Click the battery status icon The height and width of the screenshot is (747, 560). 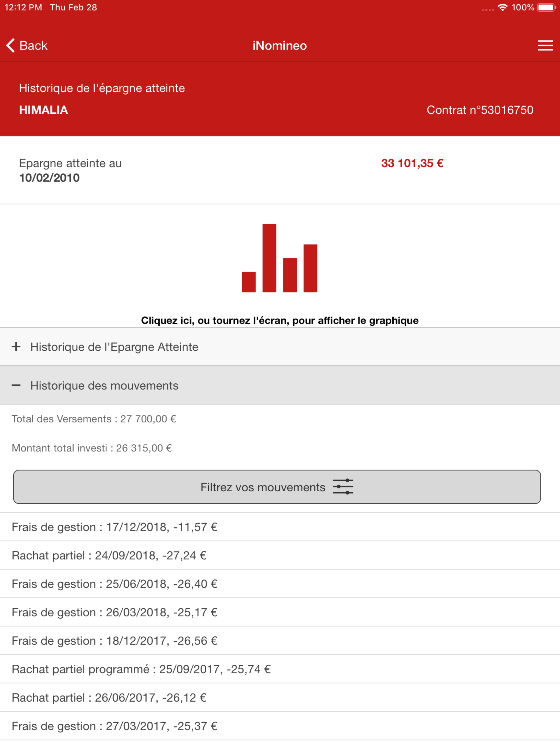coord(547,7)
